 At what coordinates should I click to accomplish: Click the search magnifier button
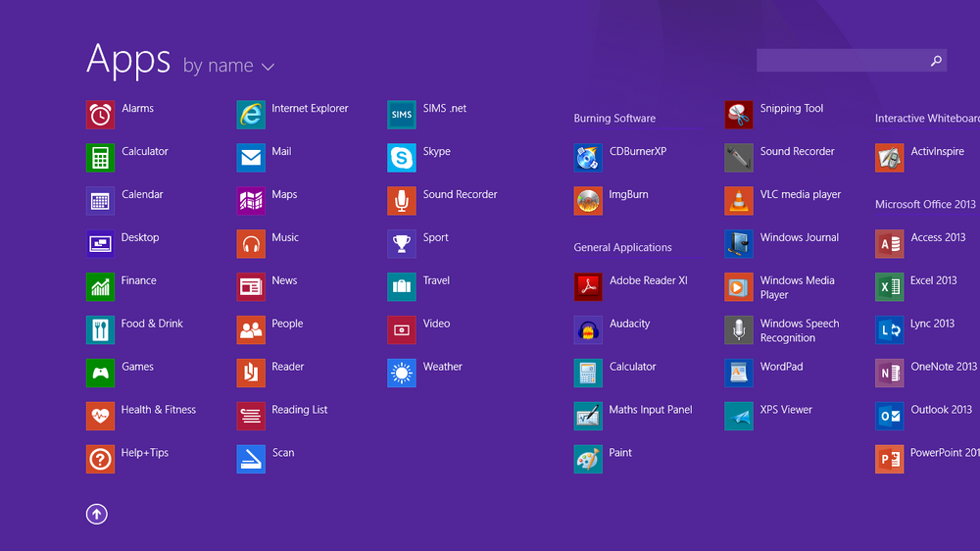tap(936, 61)
